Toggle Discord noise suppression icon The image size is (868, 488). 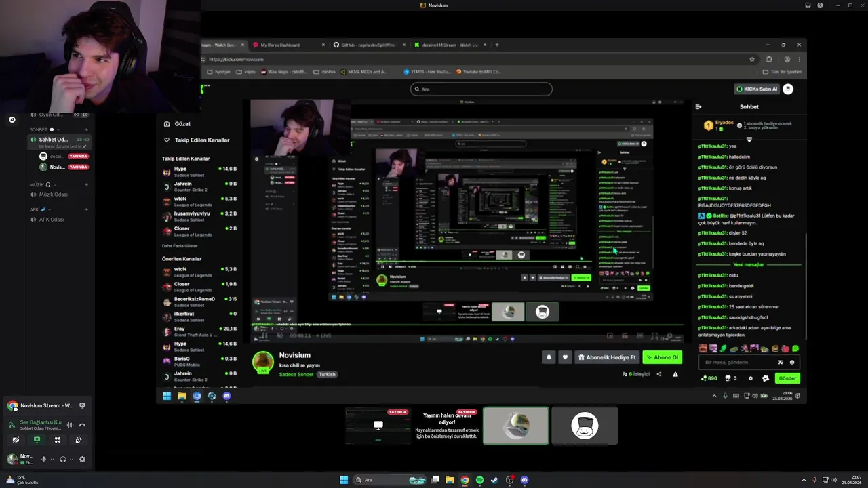click(69, 425)
